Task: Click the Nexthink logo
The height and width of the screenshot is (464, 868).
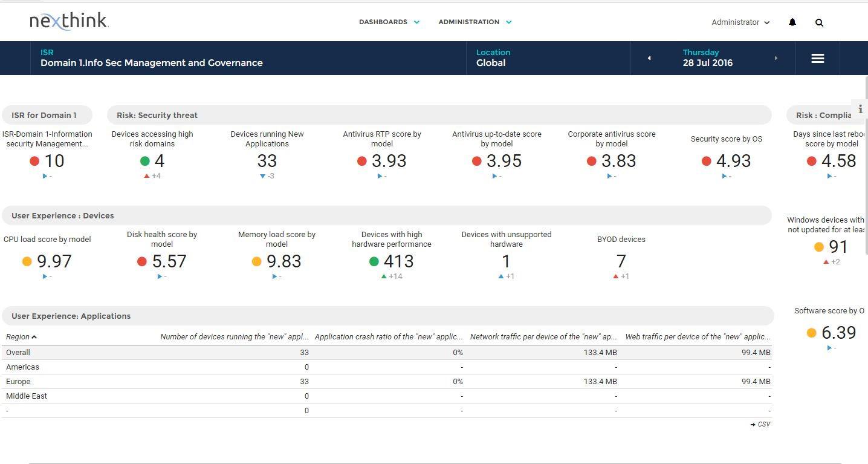Action: point(69,21)
